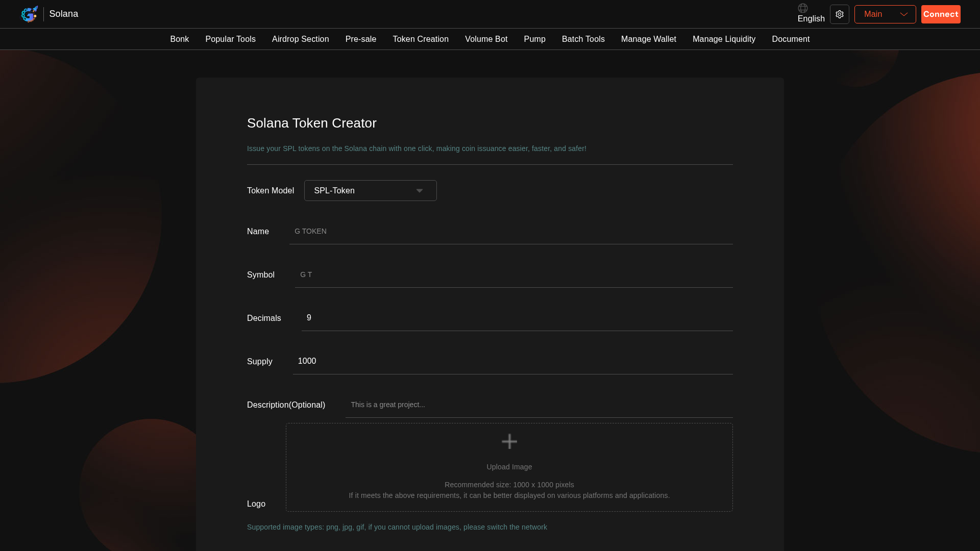
Task: Expand the Main network dropdown
Action: point(885,14)
